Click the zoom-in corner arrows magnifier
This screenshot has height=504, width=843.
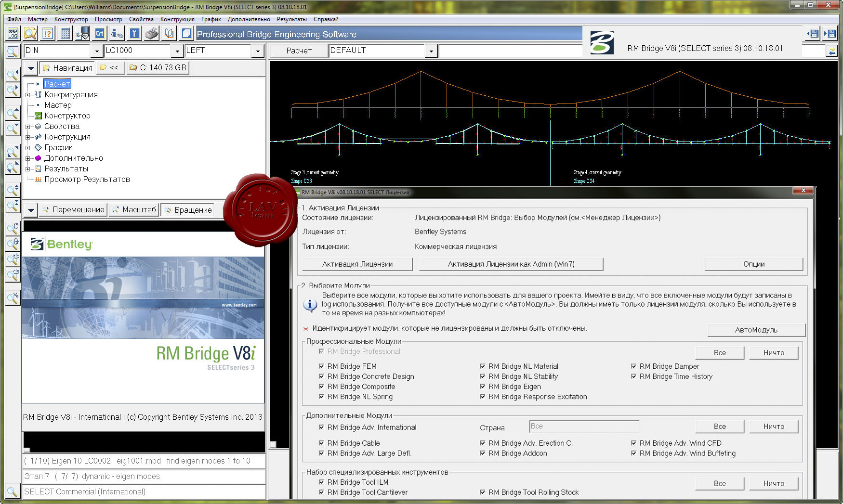13,153
